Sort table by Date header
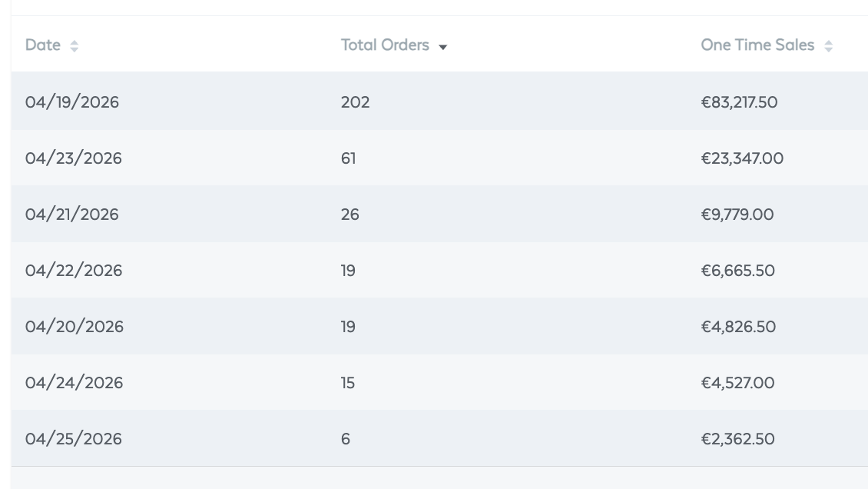This screenshot has width=868, height=489. pyautogui.click(x=42, y=45)
